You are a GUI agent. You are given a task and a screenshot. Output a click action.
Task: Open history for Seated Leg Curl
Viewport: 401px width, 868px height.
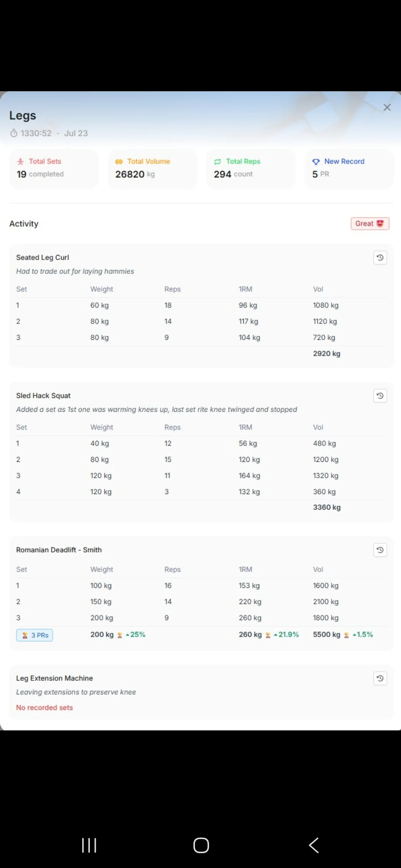[380, 257]
